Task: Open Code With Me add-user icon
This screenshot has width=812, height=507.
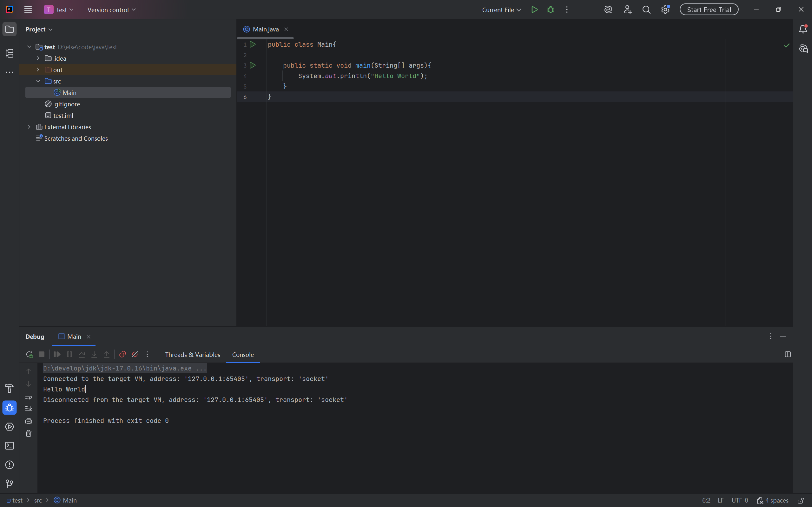Action: (627, 10)
